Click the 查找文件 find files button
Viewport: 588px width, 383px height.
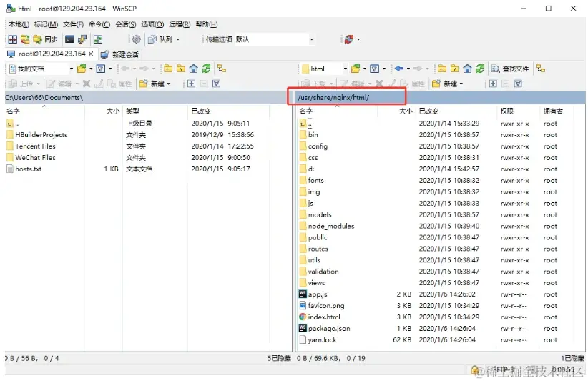point(510,69)
